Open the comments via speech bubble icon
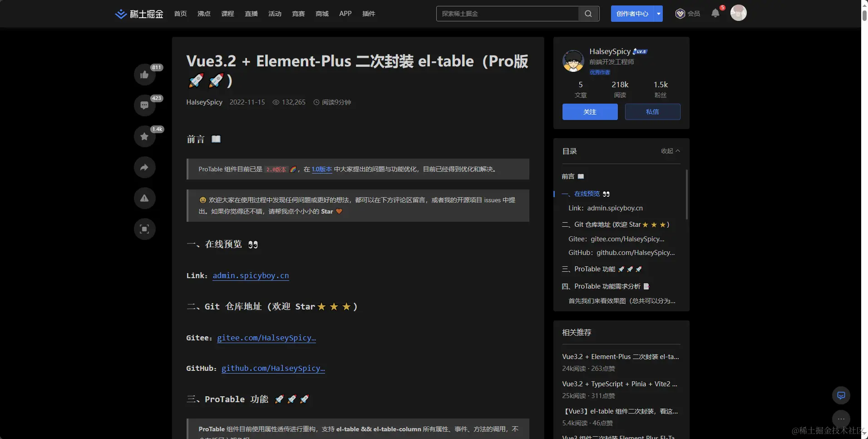Image resolution: width=868 pixels, height=439 pixels. point(144,105)
